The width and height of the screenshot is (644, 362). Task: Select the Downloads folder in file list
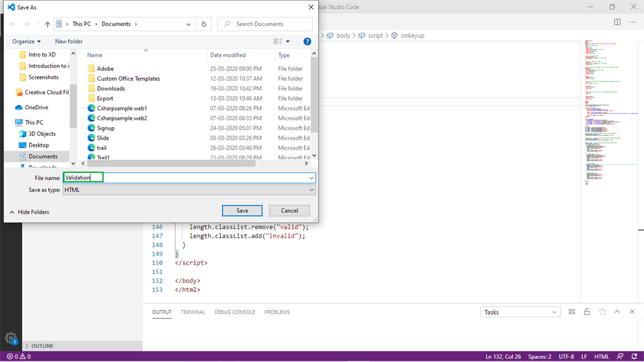(x=111, y=88)
